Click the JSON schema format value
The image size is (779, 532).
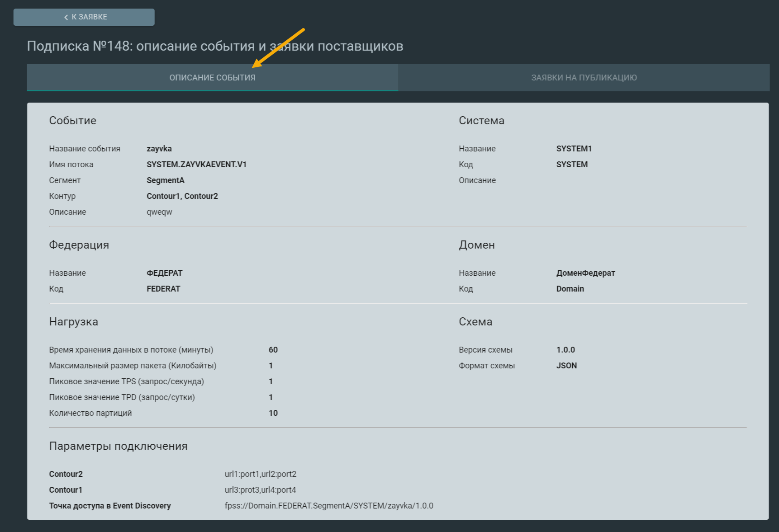(566, 366)
